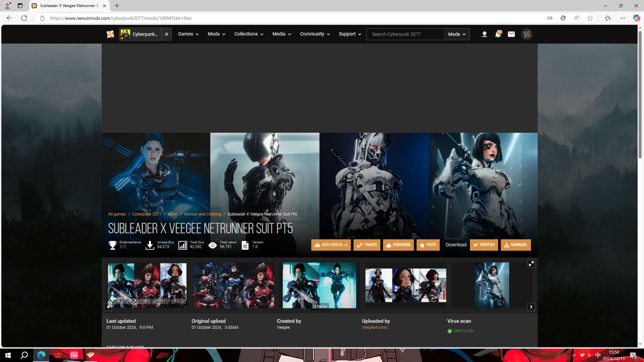Open the Mods navigation dropdown
This screenshot has height=362, width=644.
tap(216, 34)
